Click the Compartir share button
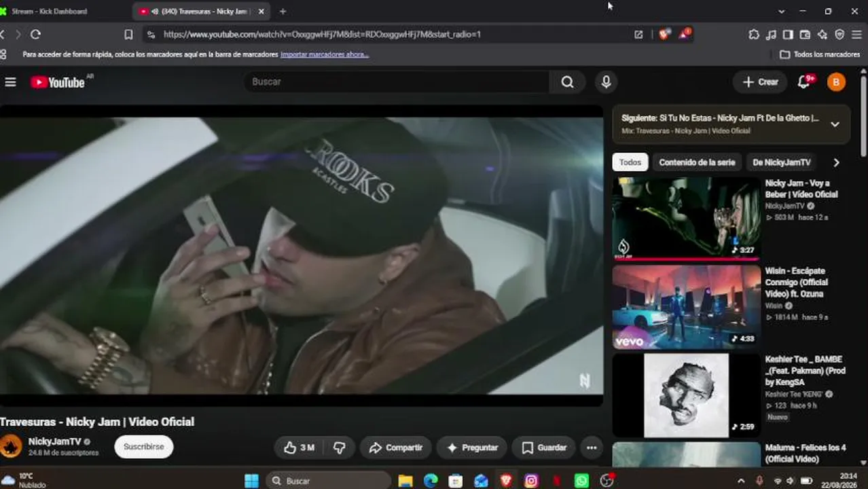The width and height of the screenshot is (868, 489). [x=396, y=448]
